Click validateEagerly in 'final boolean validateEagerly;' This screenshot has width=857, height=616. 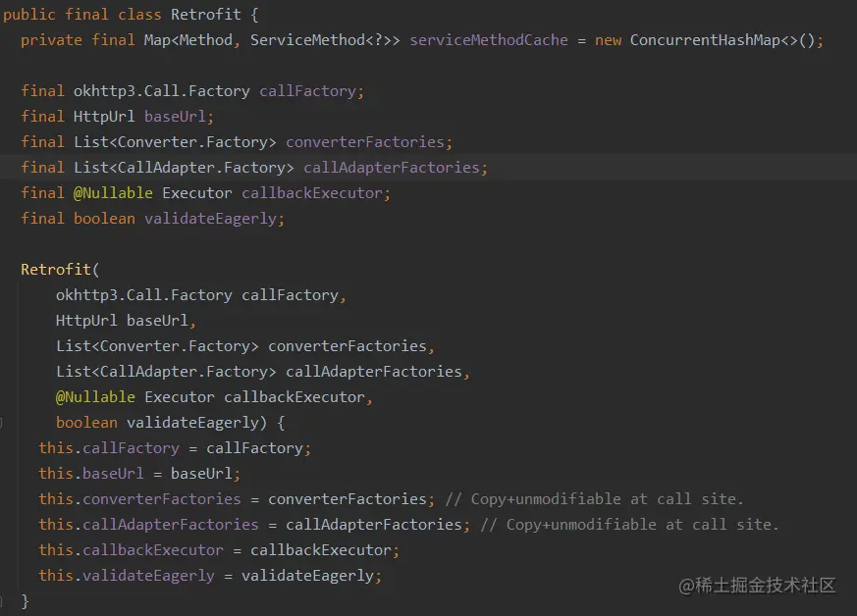click(x=210, y=219)
